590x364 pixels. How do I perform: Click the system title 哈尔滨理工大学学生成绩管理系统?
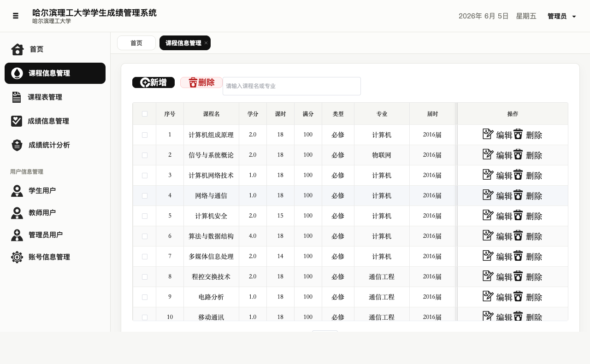[x=94, y=13]
